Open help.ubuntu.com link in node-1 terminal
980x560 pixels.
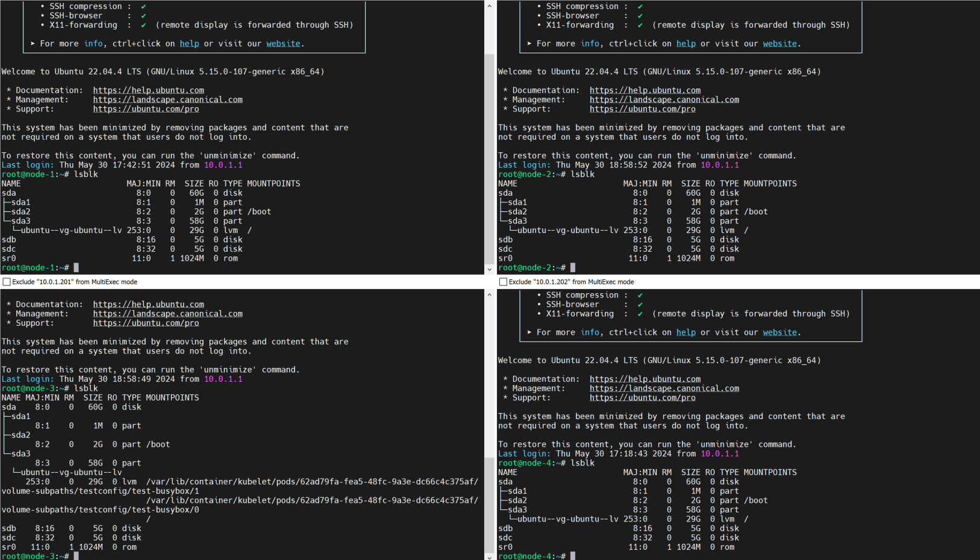click(x=148, y=90)
